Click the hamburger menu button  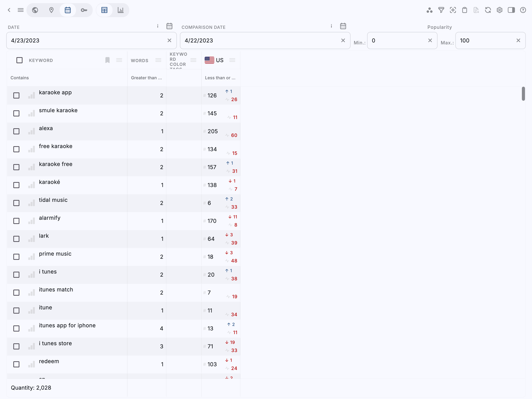click(x=21, y=10)
